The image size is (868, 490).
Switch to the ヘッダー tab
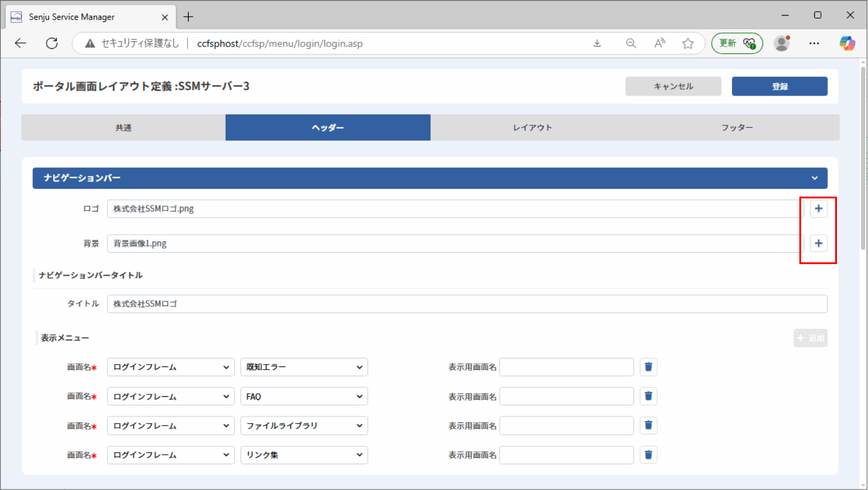(328, 127)
